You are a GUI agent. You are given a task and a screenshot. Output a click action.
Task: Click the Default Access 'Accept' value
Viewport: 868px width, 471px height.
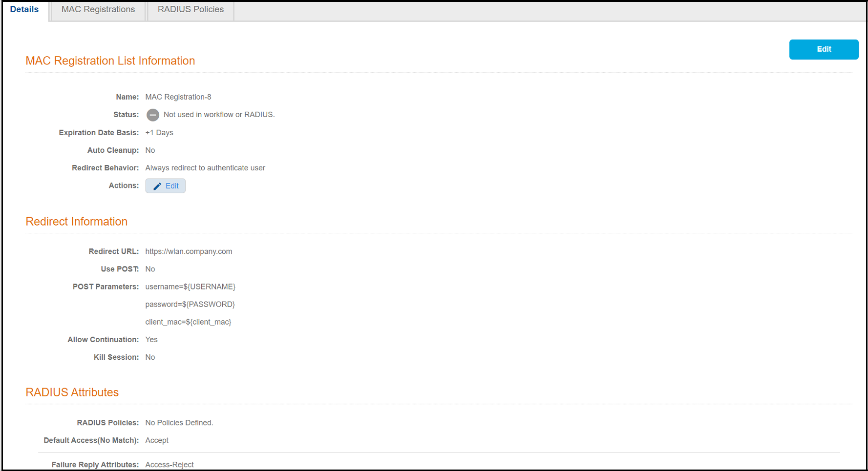click(x=157, y=440)
